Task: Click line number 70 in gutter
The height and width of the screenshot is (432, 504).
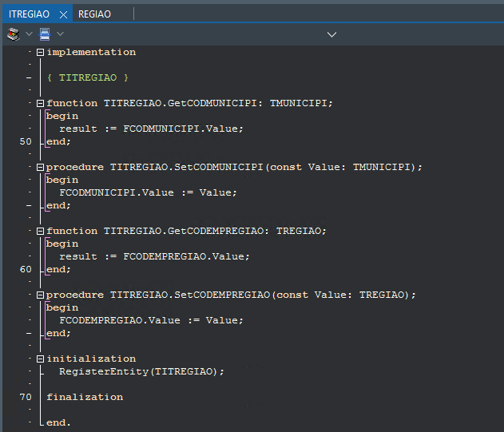Action: tap(26, 397)
